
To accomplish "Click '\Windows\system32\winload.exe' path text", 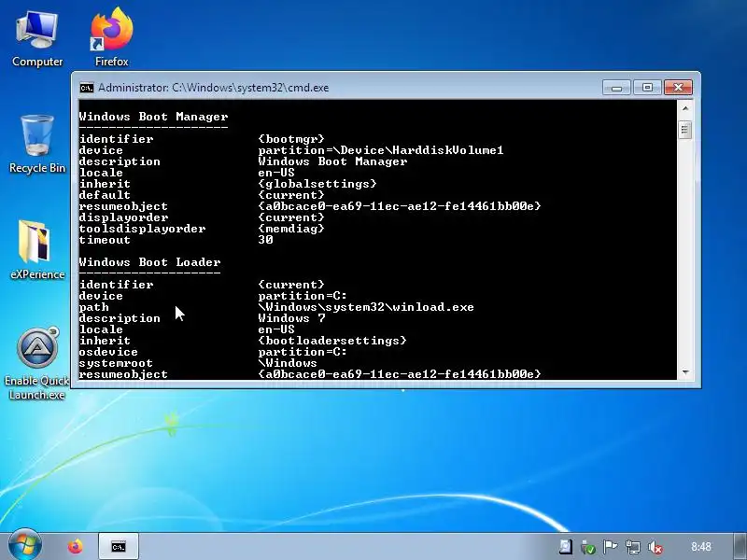I will [x=366, y=307].
